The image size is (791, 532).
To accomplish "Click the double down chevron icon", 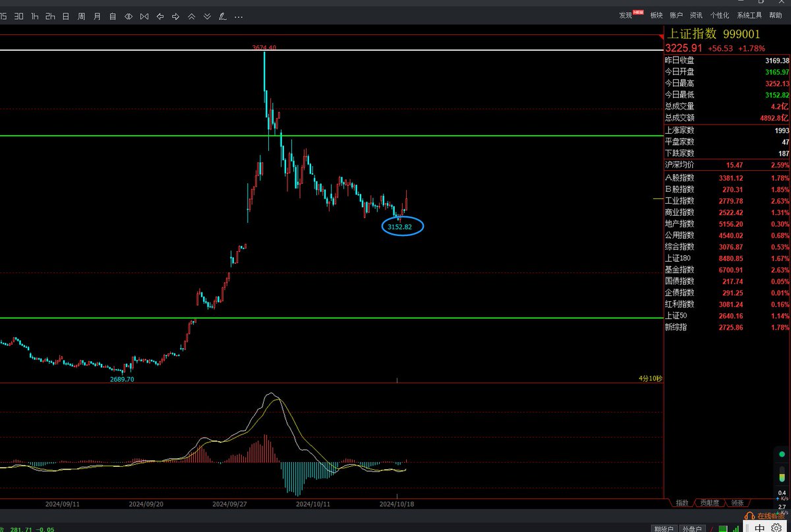I will pos(208,16).
